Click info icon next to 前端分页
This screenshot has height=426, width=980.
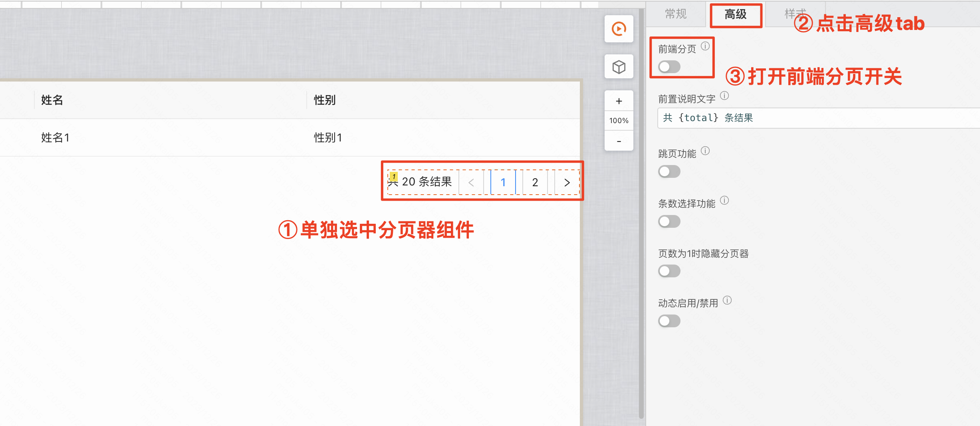[706, 46]
